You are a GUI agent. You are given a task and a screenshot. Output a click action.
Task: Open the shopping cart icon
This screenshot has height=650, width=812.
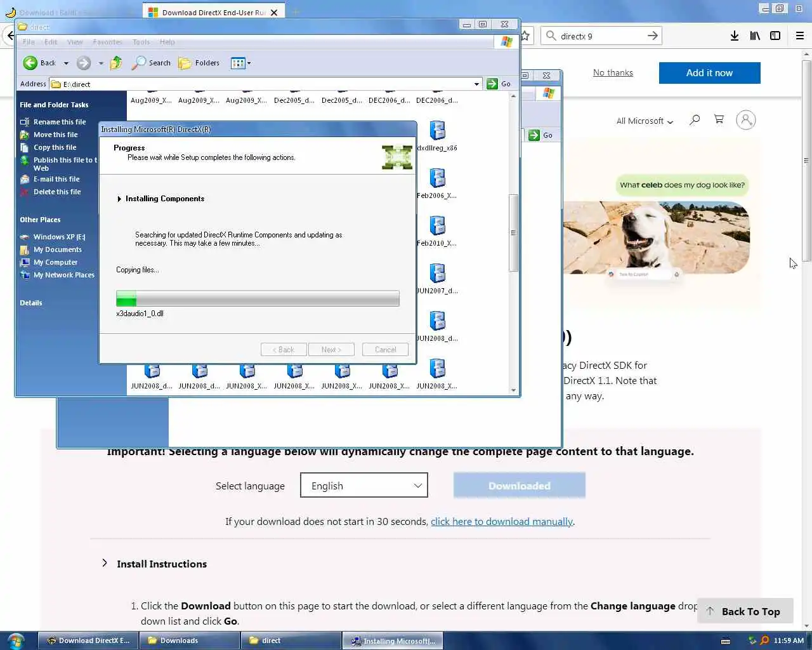click(x=719, y=119)
